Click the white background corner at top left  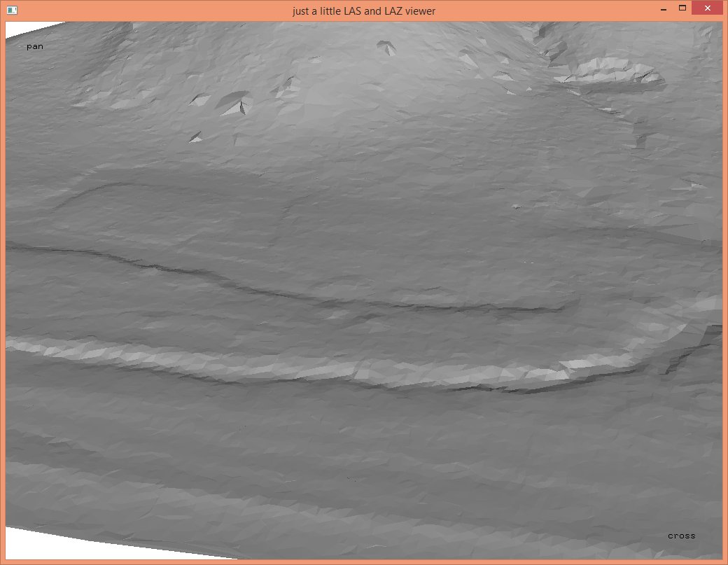(21, 28)
